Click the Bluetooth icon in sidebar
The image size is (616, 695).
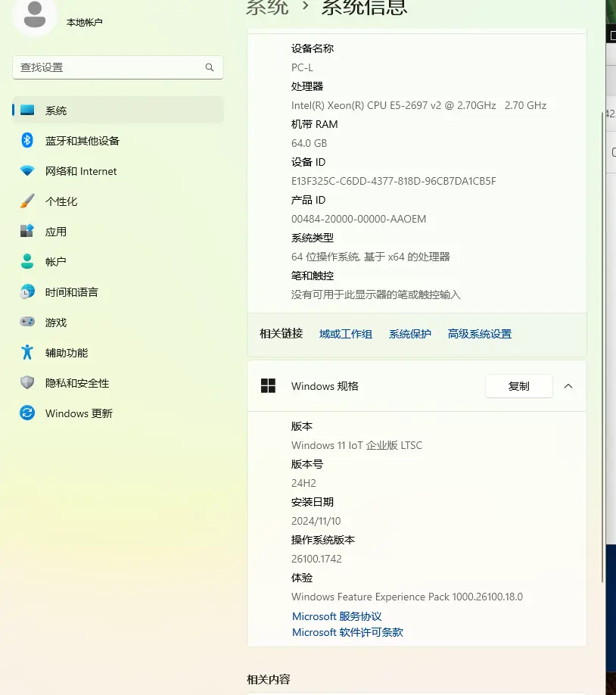[27, 141]
